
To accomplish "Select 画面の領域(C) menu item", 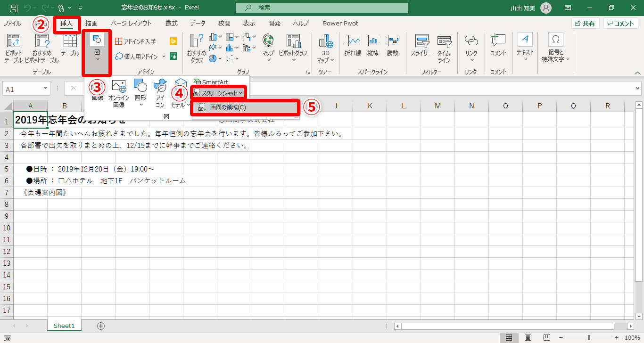I will tap(245, 107).
